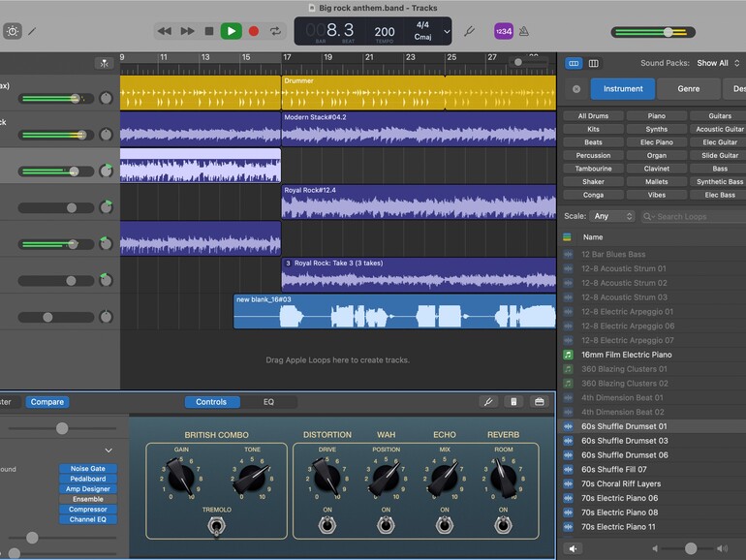
Task: Collapse the plug-ins section chevron
Action: [x=109, y=451]
